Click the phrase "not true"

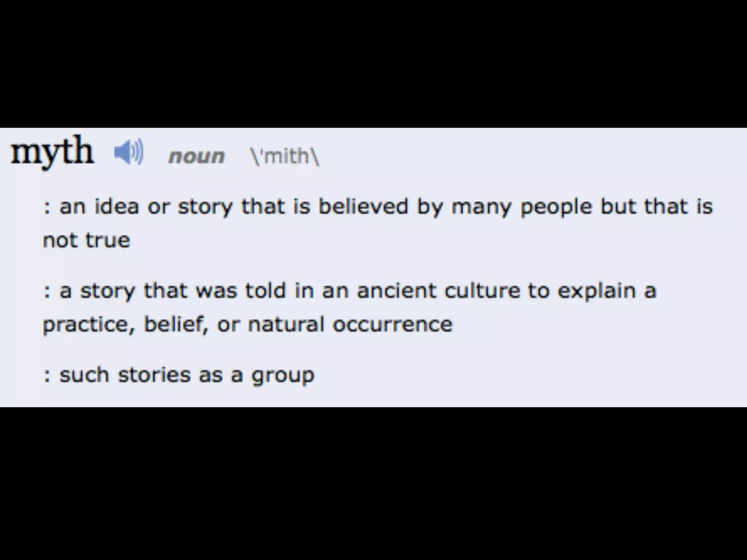86,240
